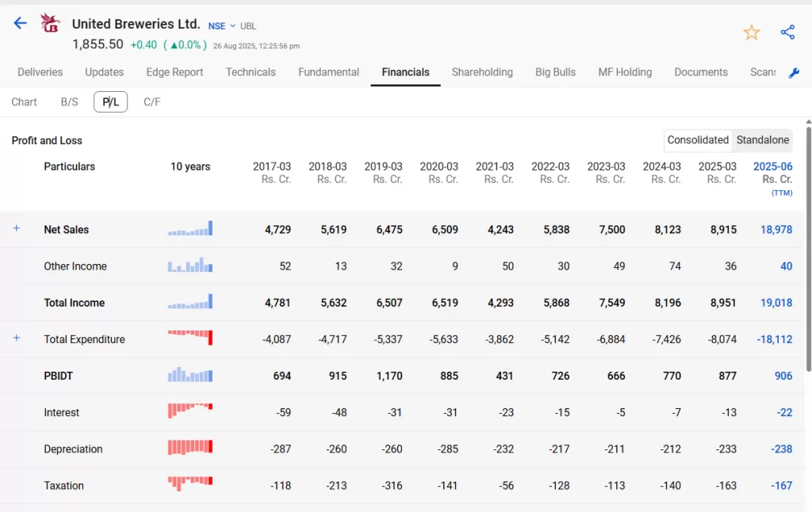Screen dimensions: 812x512
Task: Open the NSE exchange dropdown
Action: point(222,26)
